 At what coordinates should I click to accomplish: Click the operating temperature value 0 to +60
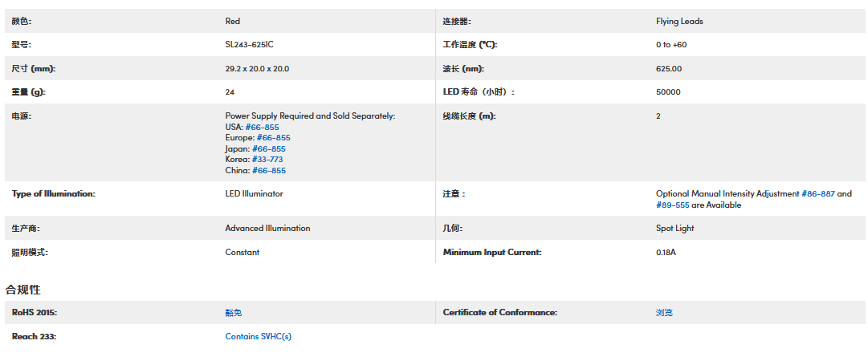(x=671, y=45)
